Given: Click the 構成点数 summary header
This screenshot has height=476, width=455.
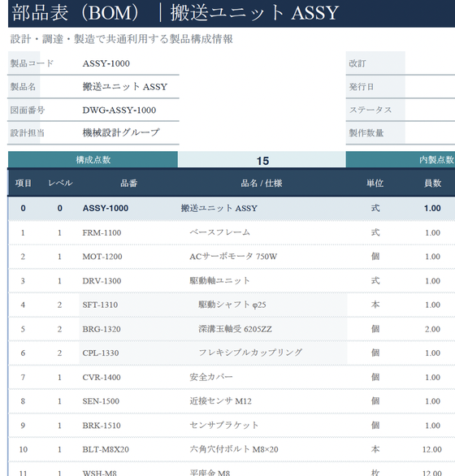Looking at the screenshot, I should click(x=93, y=160).
